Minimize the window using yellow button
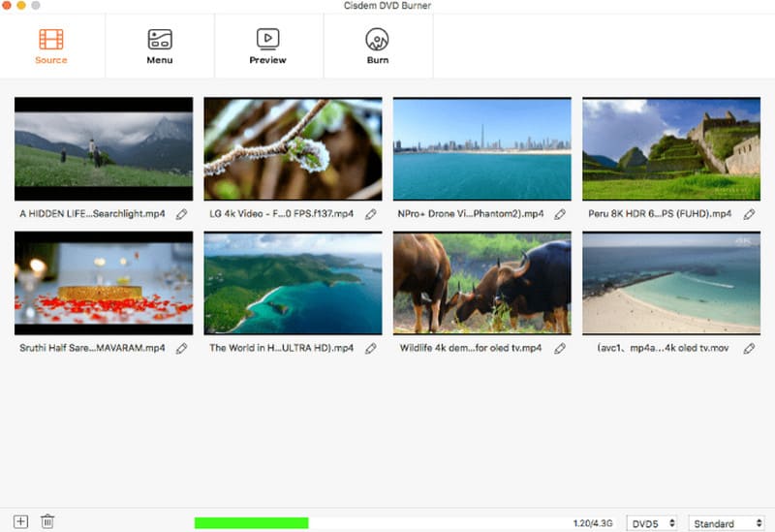 pos(21,6)
